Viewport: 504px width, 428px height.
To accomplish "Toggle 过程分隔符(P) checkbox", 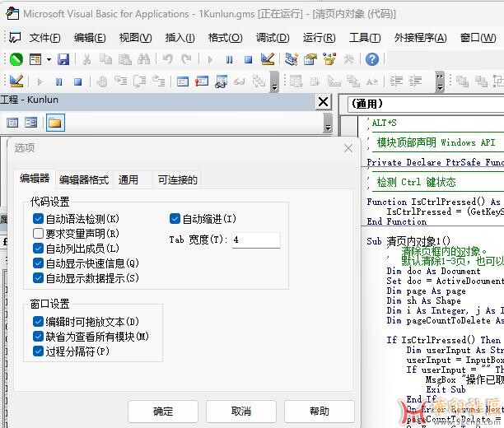I will coord(38,351).
